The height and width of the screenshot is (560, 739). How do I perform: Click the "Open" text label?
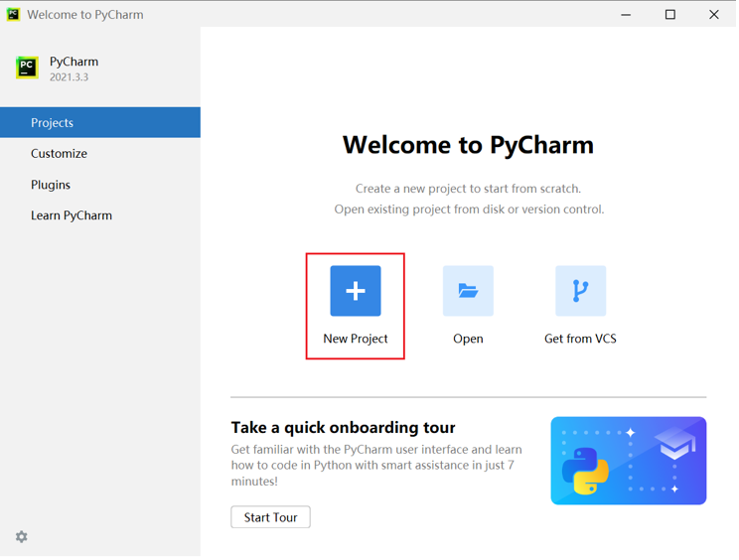[468, 339]
